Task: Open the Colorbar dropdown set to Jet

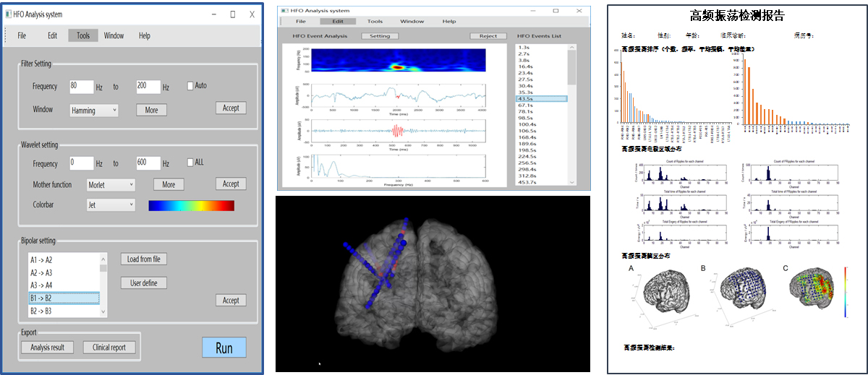Action: point(111,205)
